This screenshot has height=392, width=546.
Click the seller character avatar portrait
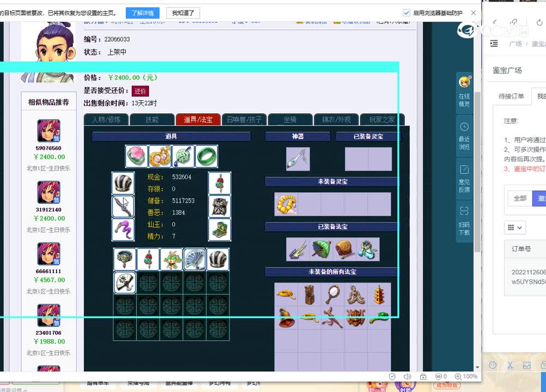pyautogui.click(x=48, y=52)
